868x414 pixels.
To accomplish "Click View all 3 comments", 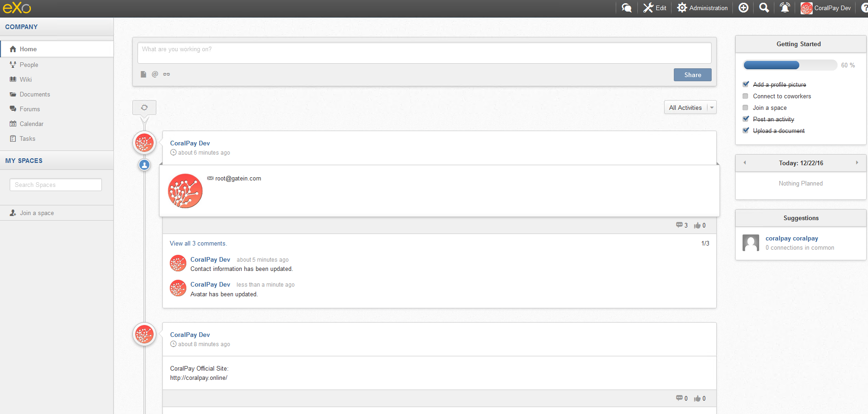I will click(x=198, y=243).
